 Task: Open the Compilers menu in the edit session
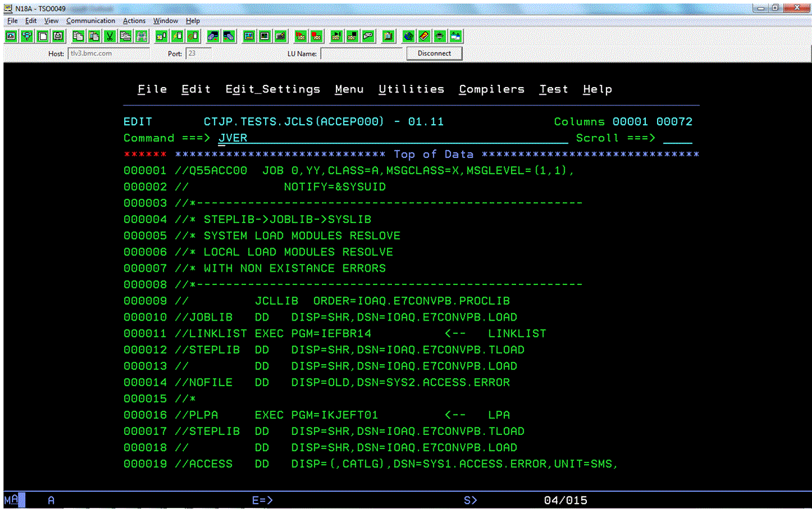coord(491,88)
